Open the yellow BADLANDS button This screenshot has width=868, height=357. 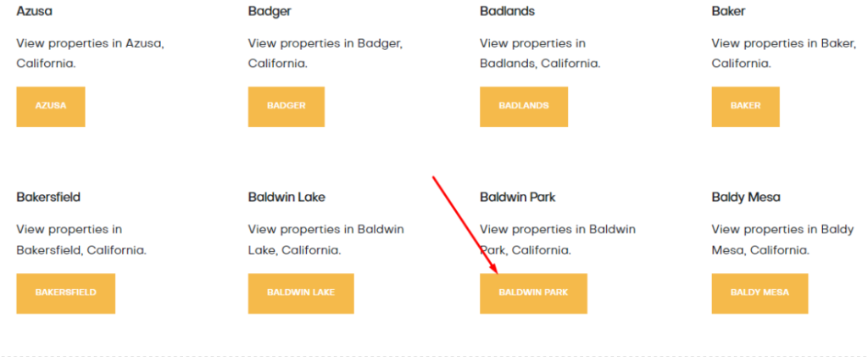pyautogui.click(x=523, y=106)
